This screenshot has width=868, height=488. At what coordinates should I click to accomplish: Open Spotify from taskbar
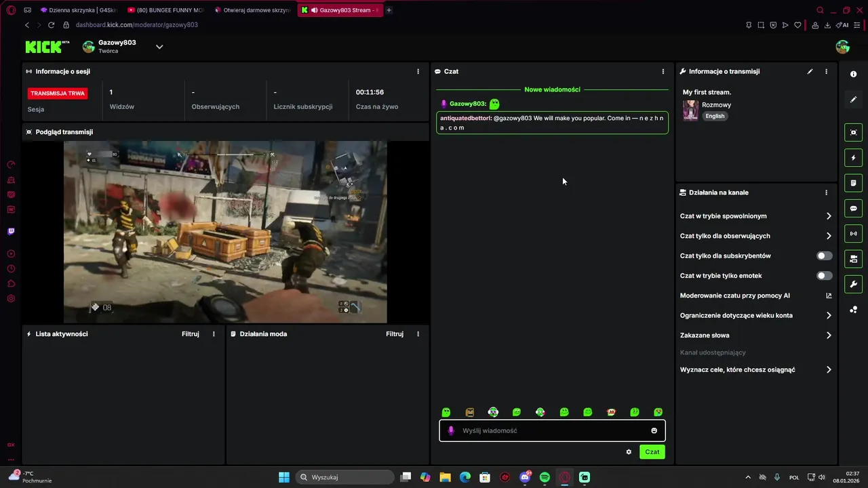point(545,477)
